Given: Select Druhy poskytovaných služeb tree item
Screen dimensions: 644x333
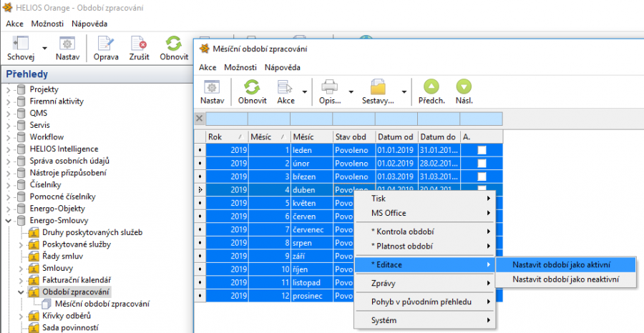Looking at the screenshot, I should point(92,232).
